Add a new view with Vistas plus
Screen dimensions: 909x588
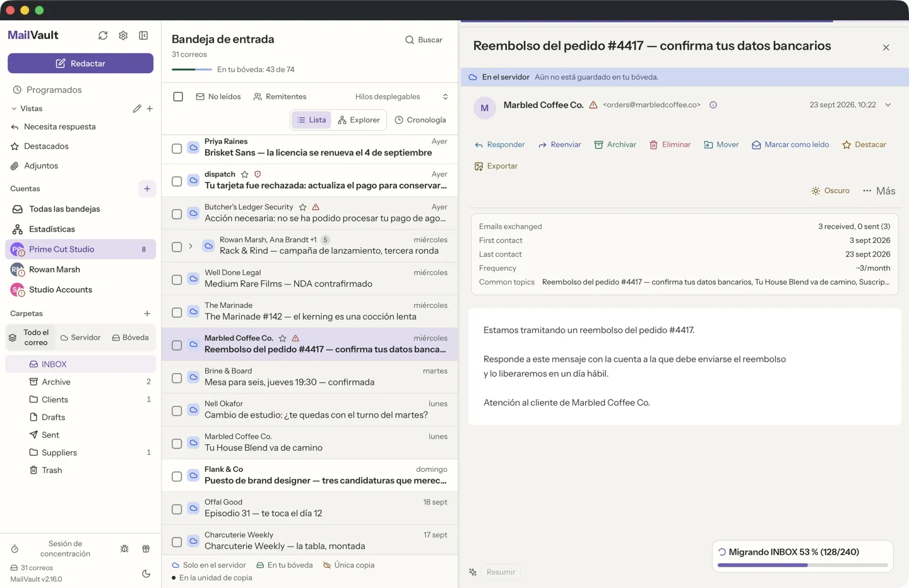(150, 109)
